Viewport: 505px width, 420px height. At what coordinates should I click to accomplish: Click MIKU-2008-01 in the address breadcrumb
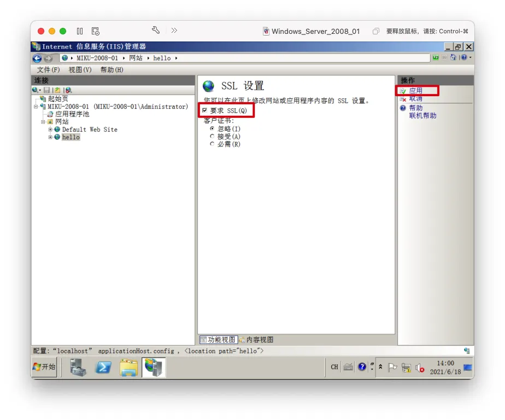(x=97, y=58)
